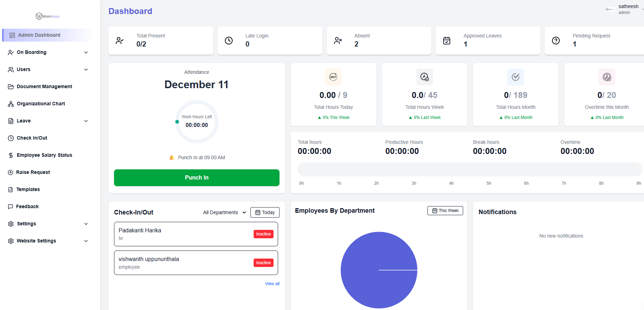644x310 pixels.
Task: Click the Total Hours Week clock icon
Action: (x=424, y=77)
